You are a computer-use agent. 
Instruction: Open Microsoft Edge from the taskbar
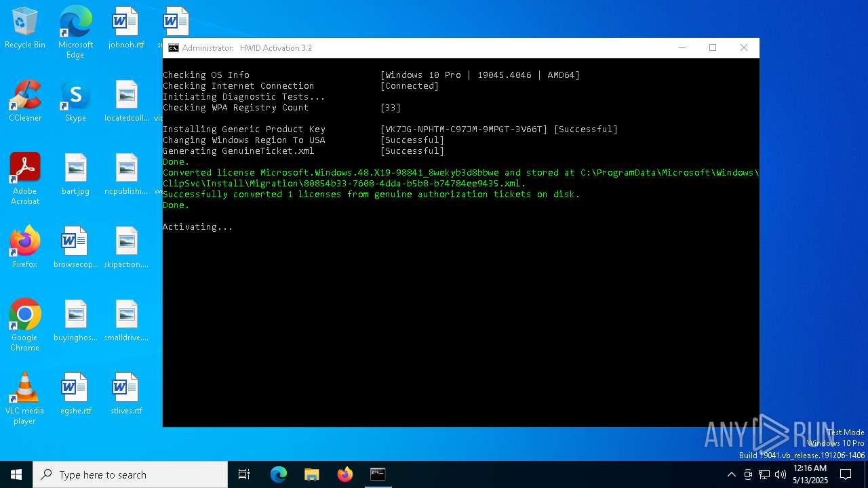[x=279, y=474]
